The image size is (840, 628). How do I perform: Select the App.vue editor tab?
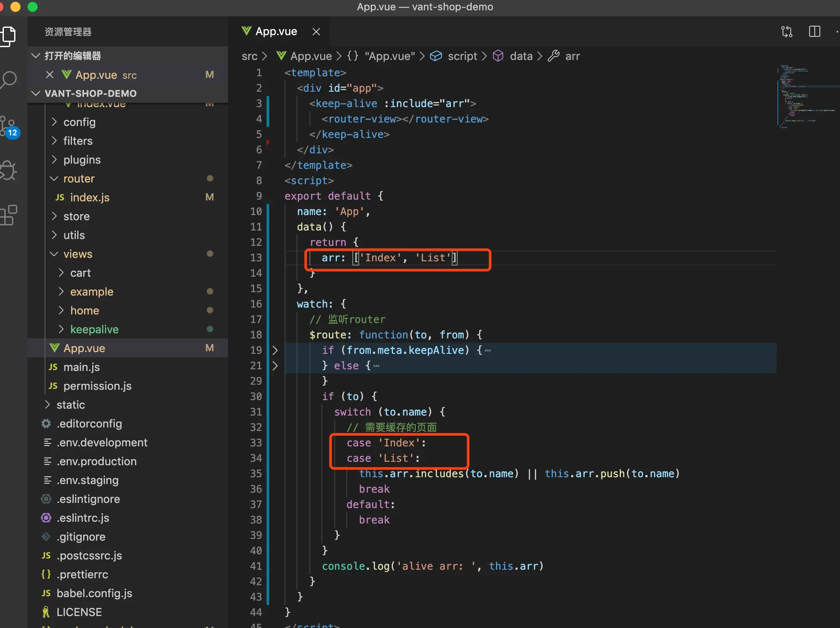click(x=276, y=32)
